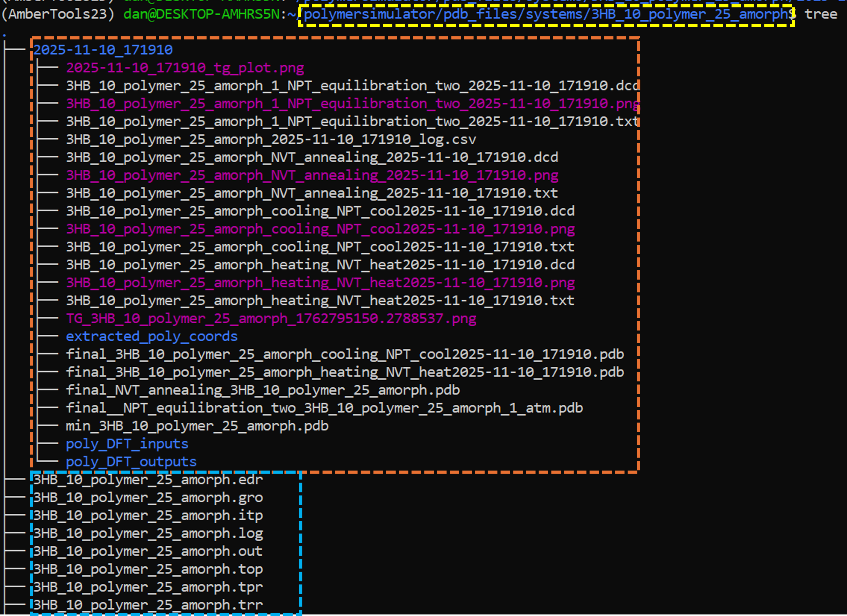Click the 171910_log.csv file name
This screenshot has width=847, height=616.
(x=271, y=140)
